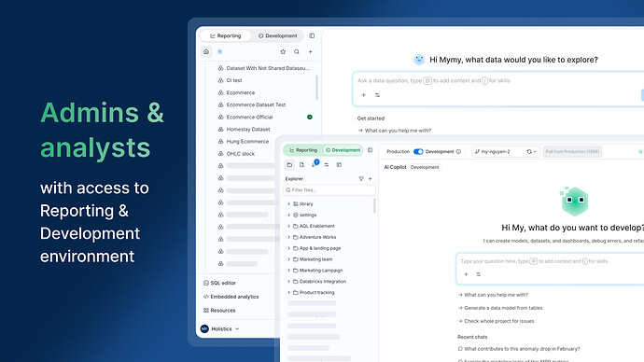The width and height of the screenshot is (644, 362).
Task: Open favorites star icon in Reporting sidebar
Action: click(283, 51)
